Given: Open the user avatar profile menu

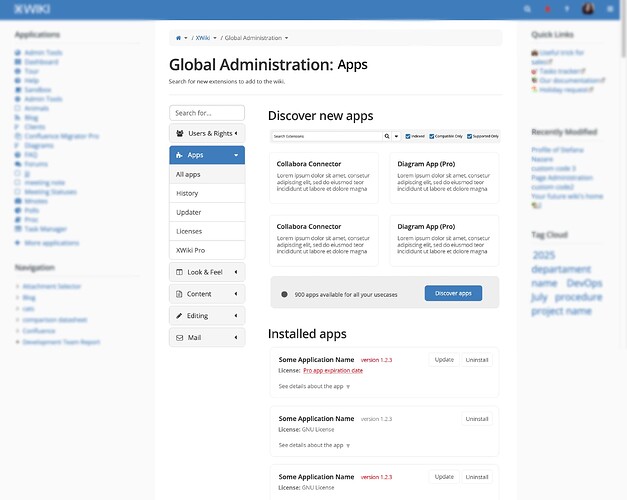Looking at the screenshot, I should (x=588, y=8).
